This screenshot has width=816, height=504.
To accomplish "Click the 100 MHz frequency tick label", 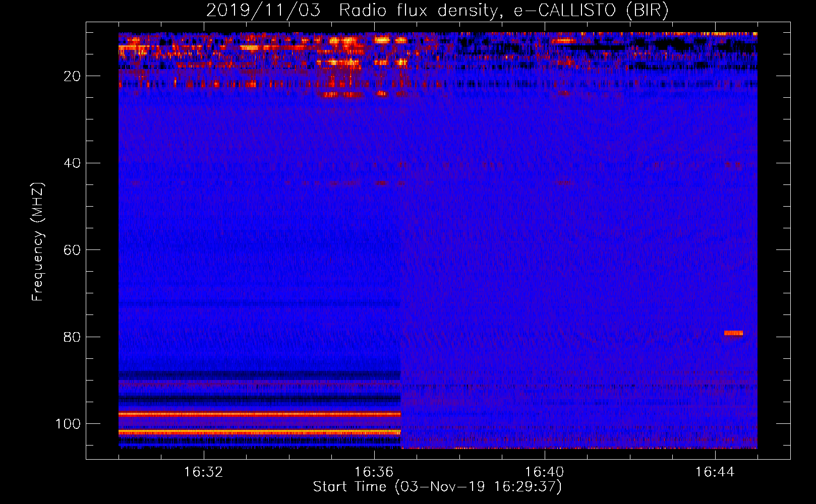I will tap(68, 424).
